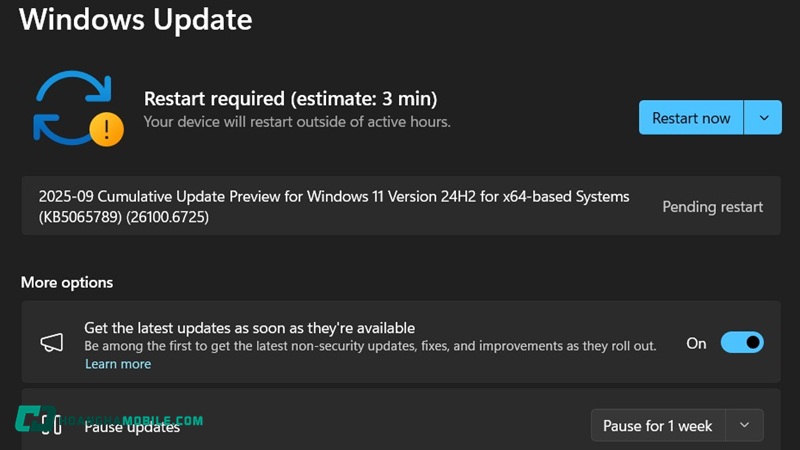Click the active hours restart message

[x=297, y=122]
